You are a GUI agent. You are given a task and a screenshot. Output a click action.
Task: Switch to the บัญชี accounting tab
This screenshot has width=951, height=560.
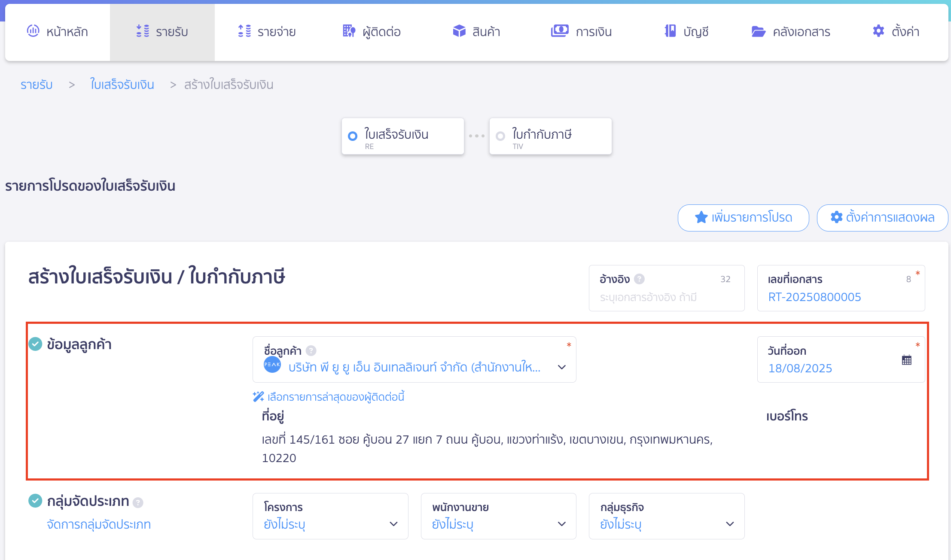[x=686, y=31]
